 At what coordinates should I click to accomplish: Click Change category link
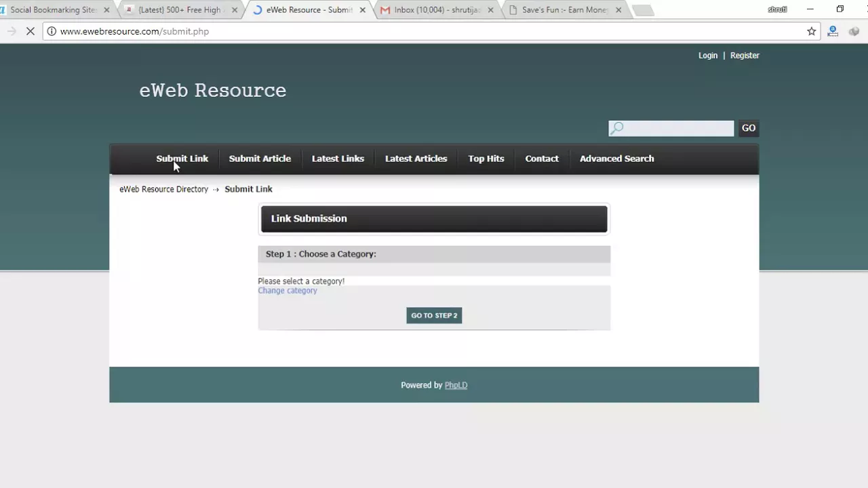point(288,291)
